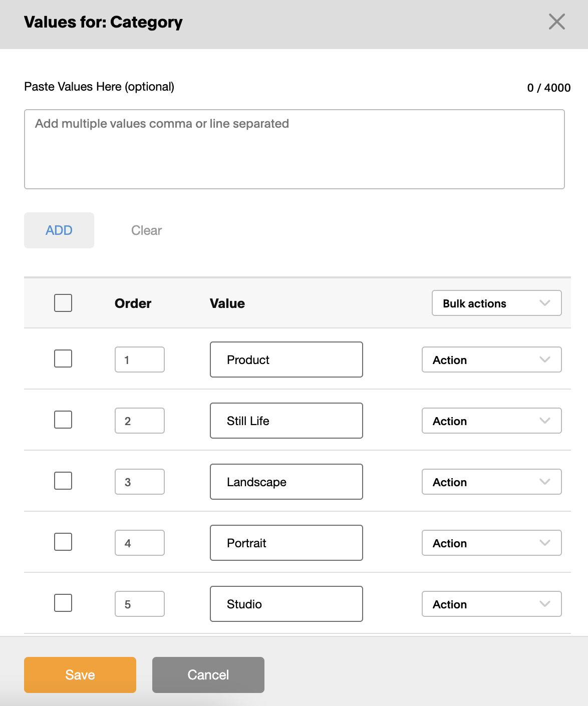Click the Clear link
Viewport: 588px width, 706px height.
point(146,230)
